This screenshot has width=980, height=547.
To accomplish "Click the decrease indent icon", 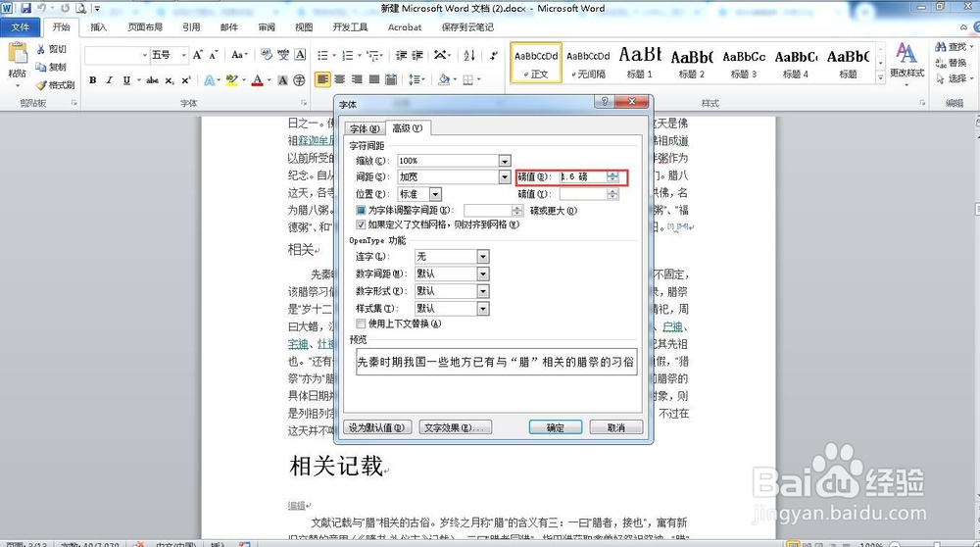I will [401, 55].
